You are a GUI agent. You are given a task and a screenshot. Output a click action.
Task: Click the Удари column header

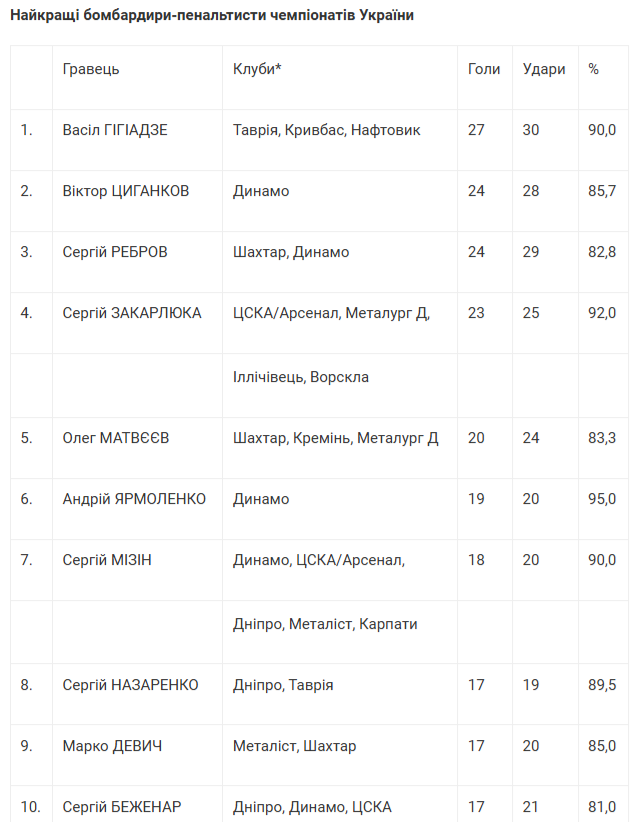point(544,69)
